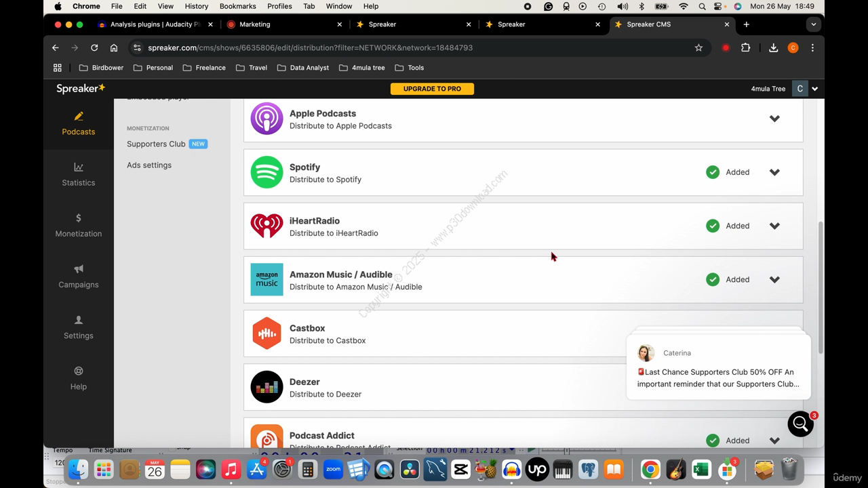868x488 pixels.
Task: Open Finder from the dock
Action: click(79, 469)
